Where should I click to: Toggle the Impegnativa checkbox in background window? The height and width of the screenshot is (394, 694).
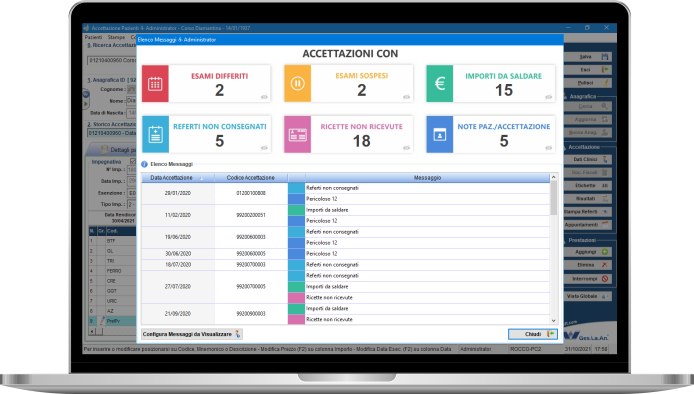click(133, 161)
